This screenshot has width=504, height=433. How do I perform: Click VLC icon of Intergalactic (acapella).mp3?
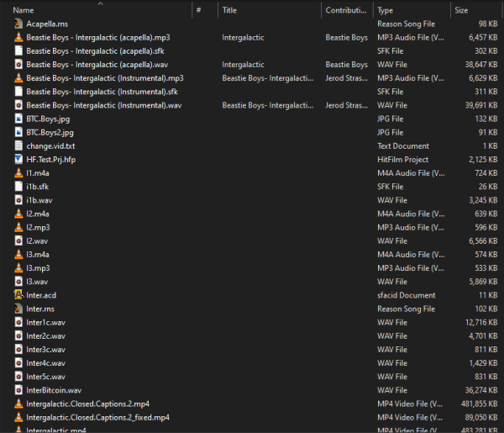pyautogui.click(x=18, y=37)
